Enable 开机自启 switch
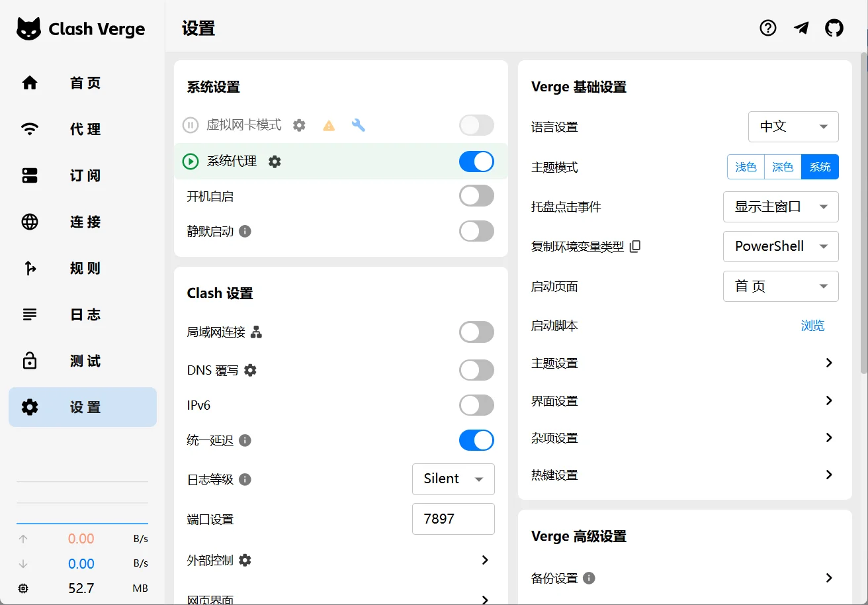Image resolution: width=868 pixels, height=605 pixels. [476, 196]
